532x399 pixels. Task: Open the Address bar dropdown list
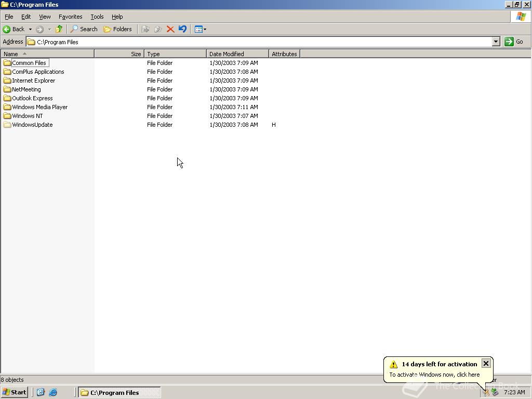[496, 42]
